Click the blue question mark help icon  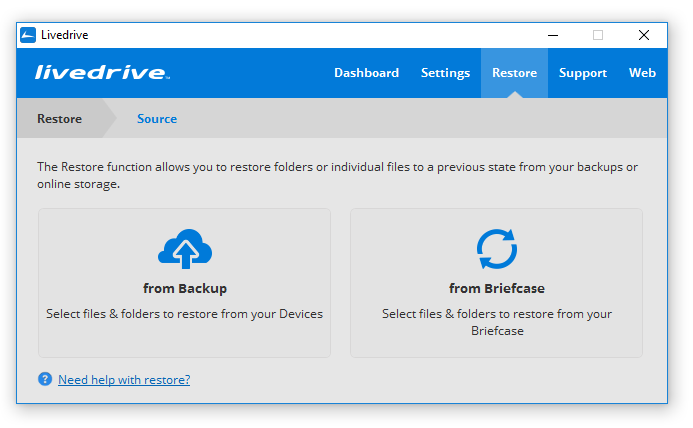pos(45,379)
